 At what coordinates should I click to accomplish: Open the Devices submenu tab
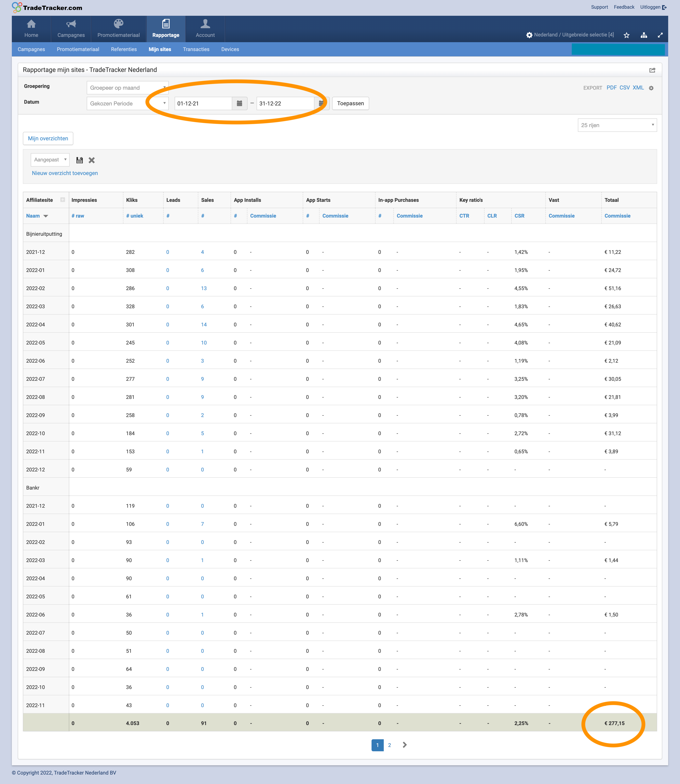pyautogui.click(x=230, y=49)
